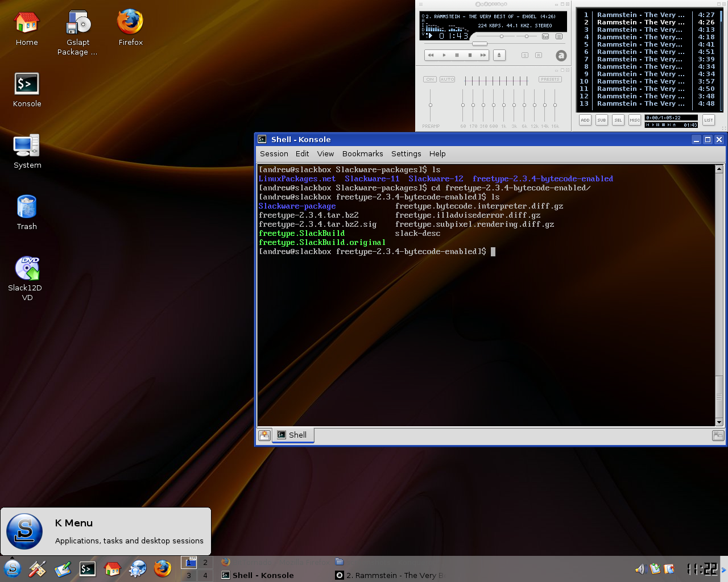Toggle playlist window button in Audacious
The width and height of the screenshot is (728, 582).
point(559,36)
